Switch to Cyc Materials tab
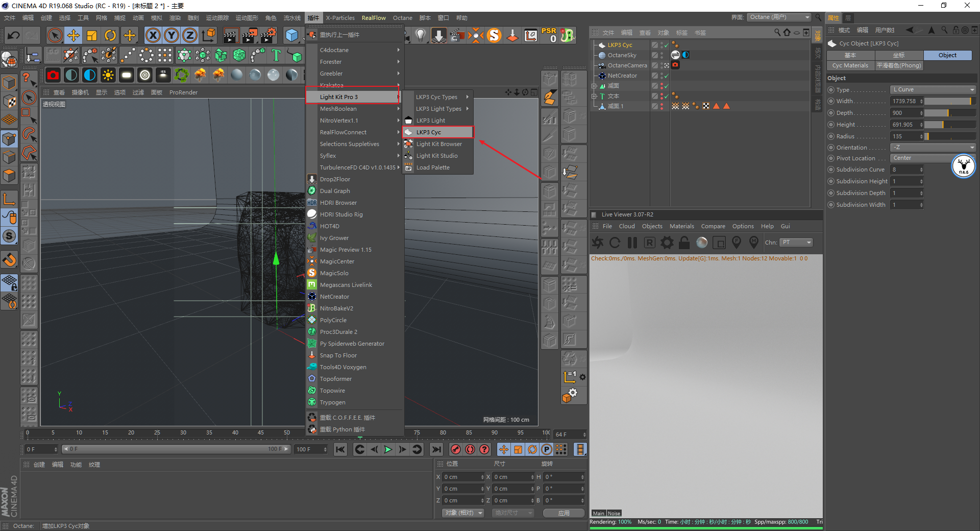The image size is (980, 531). coord(850,65)
